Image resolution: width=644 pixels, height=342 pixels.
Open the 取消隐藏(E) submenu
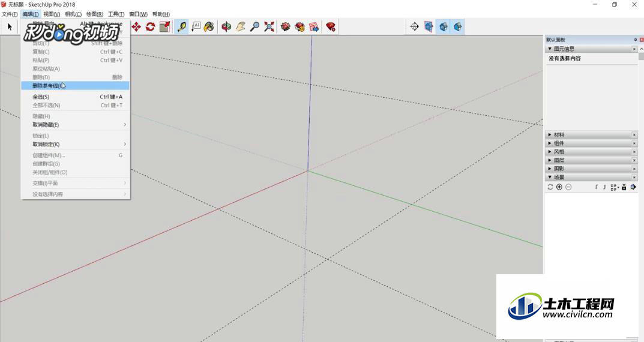pos(75,125)
